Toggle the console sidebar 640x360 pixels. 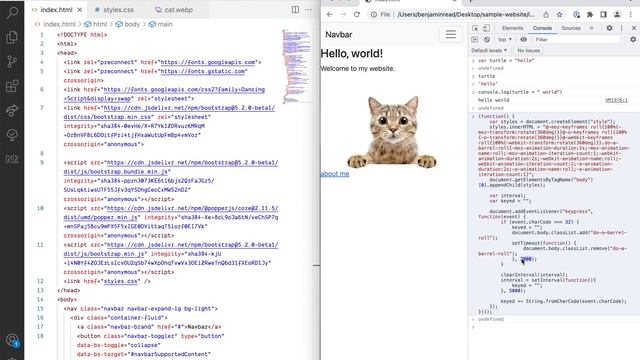[475, 40]
